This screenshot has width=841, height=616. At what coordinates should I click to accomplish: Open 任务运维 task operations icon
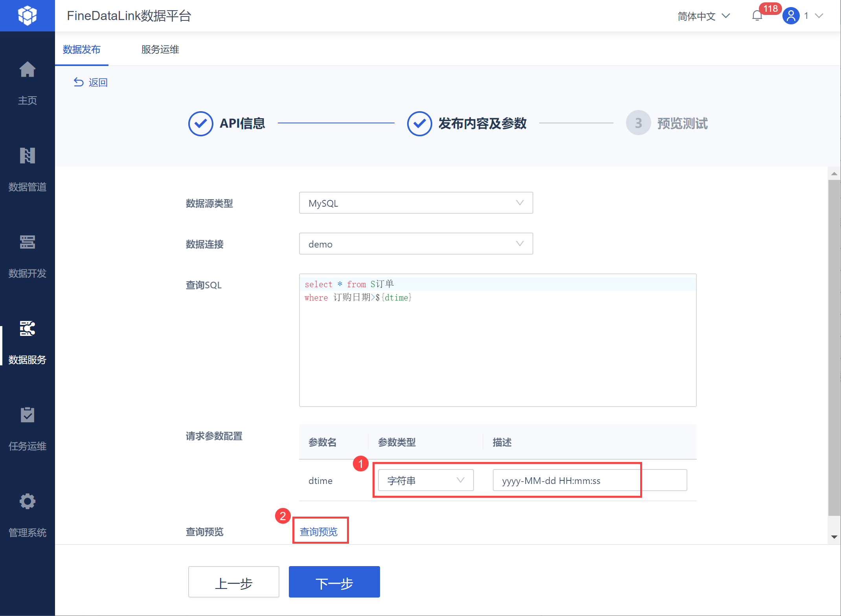tap(27, 415)
